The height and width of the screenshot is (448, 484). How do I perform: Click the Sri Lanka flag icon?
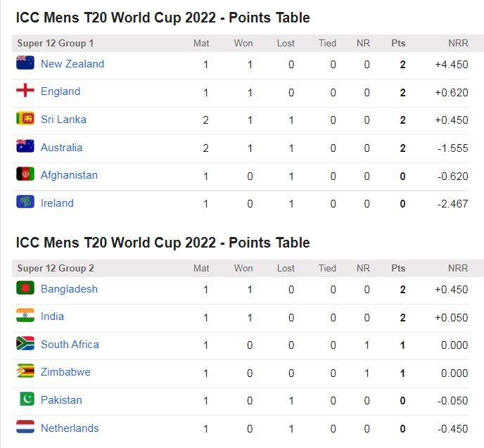(x=25, y=119)
